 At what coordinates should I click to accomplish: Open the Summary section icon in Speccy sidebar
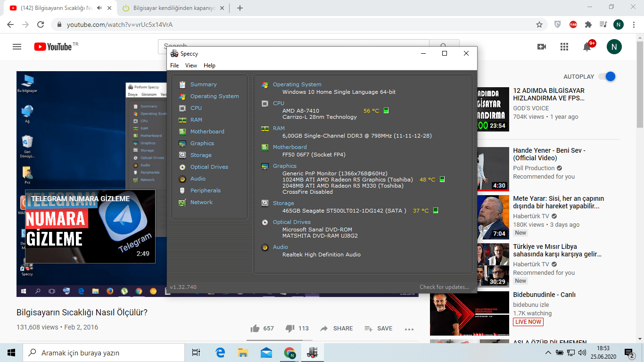pyautogui.click(x=182, y=85)
